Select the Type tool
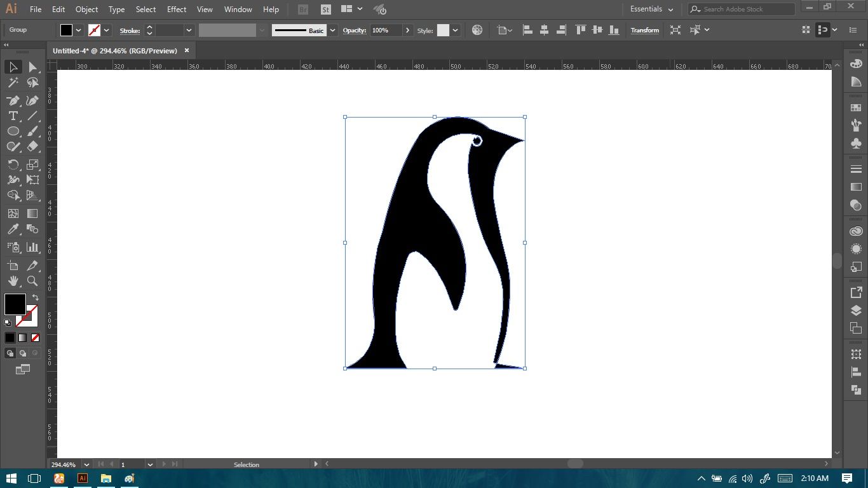868x488 pixels. click(13, 116)
